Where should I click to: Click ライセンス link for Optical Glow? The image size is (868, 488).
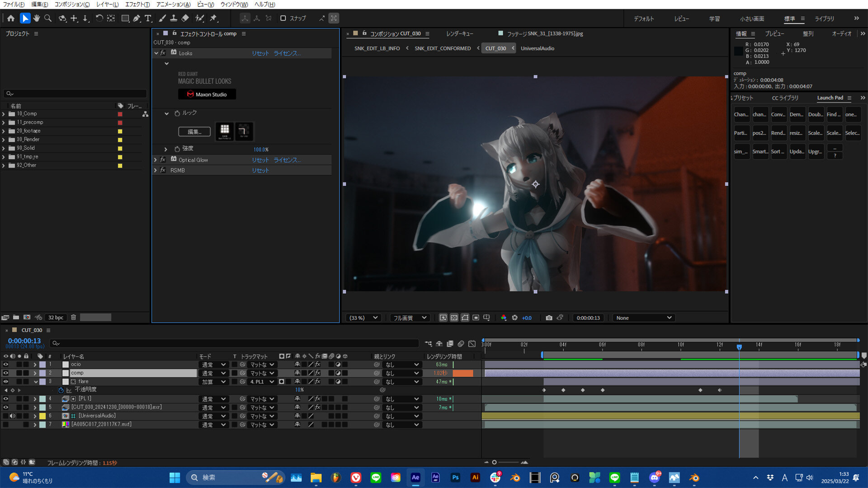(x=287, y=160)
